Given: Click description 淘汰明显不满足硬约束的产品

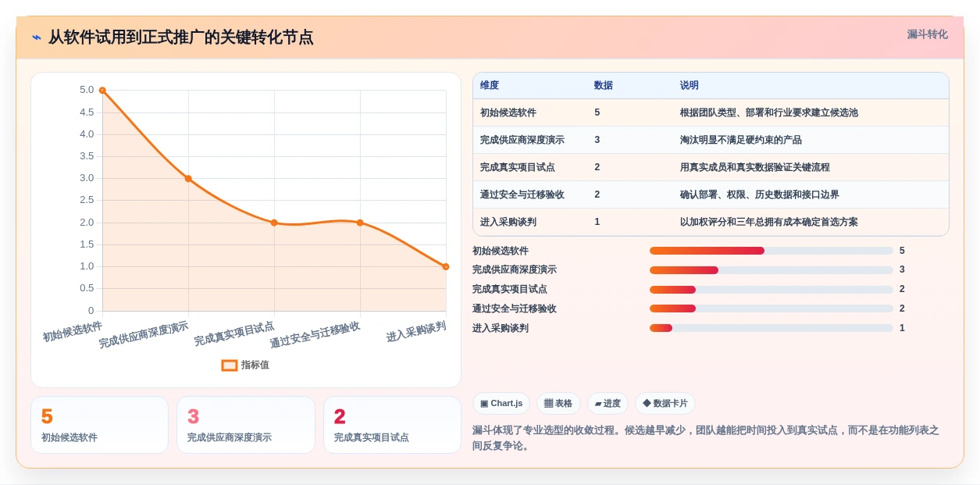Looking at the screenshot, I should (741, 140).
